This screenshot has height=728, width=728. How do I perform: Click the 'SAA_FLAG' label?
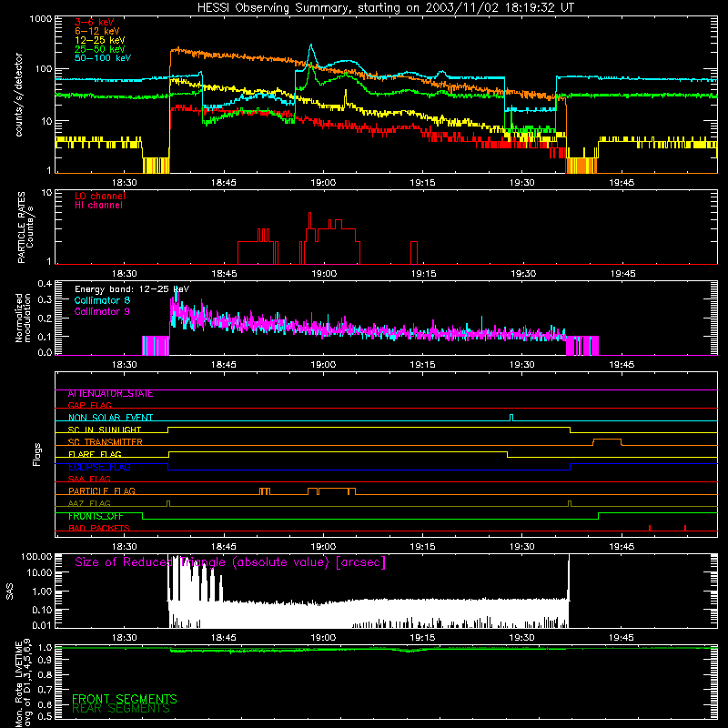point(89,479)
